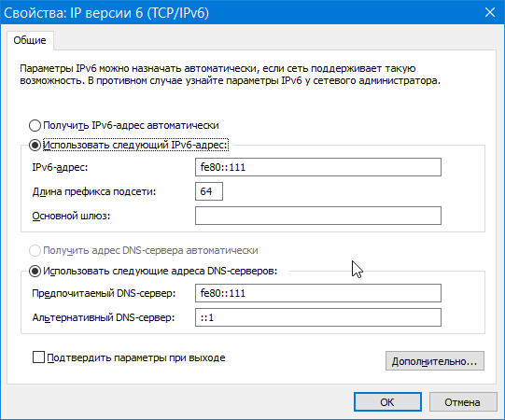Click the dialog title bar Свойства: IP версии 6
The width and height of the screenshot is (505, 420).
(106, 13)
